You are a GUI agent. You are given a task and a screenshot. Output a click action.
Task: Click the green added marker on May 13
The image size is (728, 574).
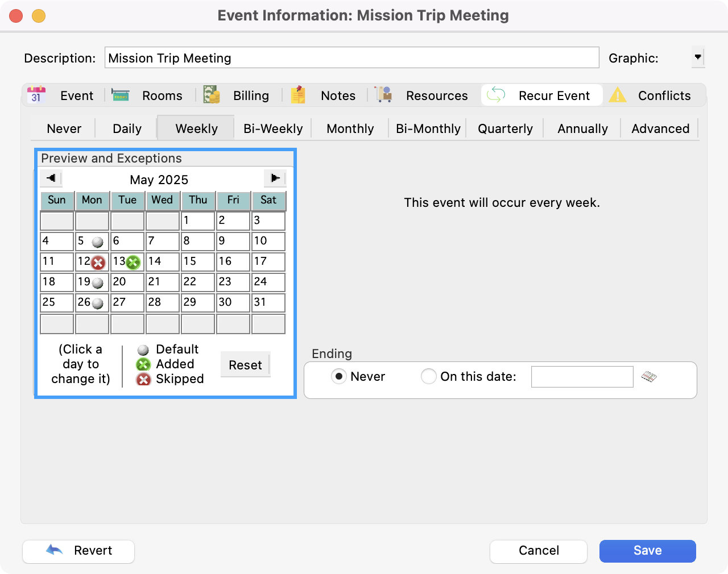pyautogui.click(x=133, y=263)
